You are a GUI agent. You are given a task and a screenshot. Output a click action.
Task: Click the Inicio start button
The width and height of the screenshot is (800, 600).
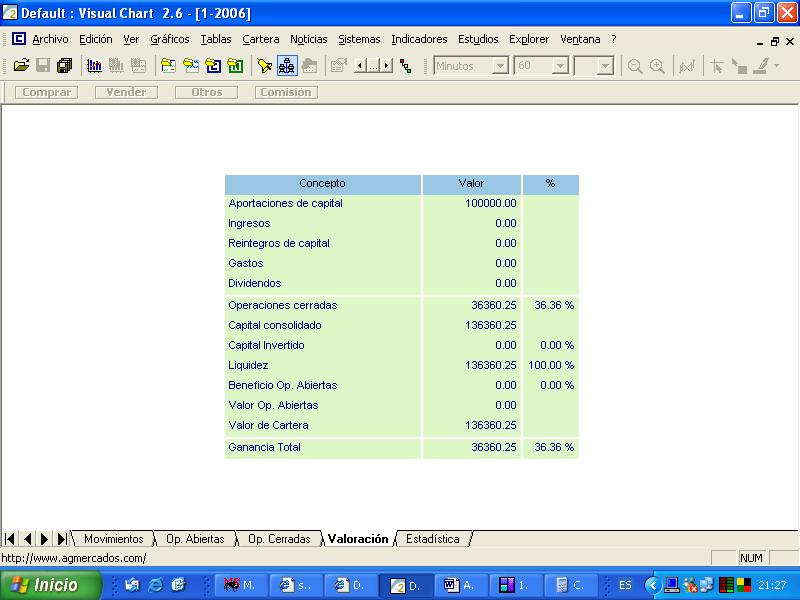point(49,585)
